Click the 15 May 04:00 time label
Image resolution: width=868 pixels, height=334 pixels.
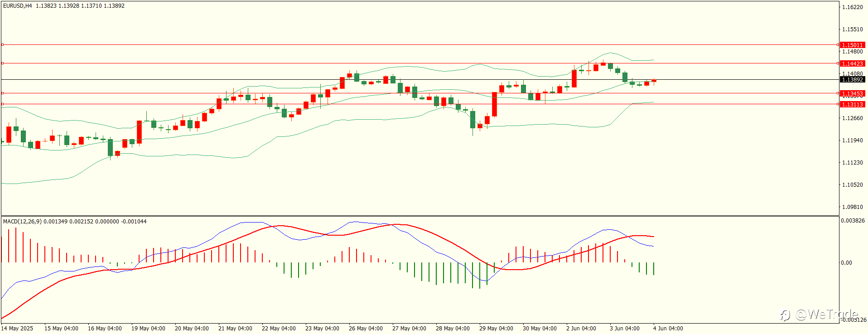(x=61, y=329)
